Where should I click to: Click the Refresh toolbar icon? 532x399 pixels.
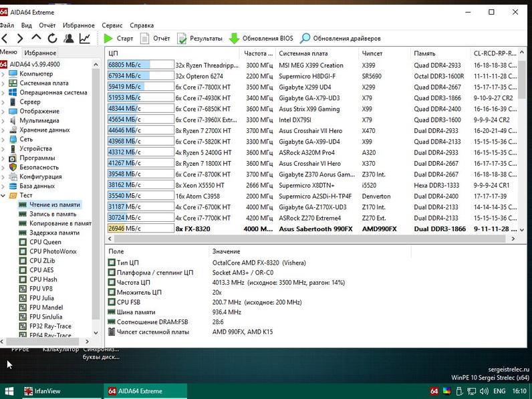click(52, 38)
